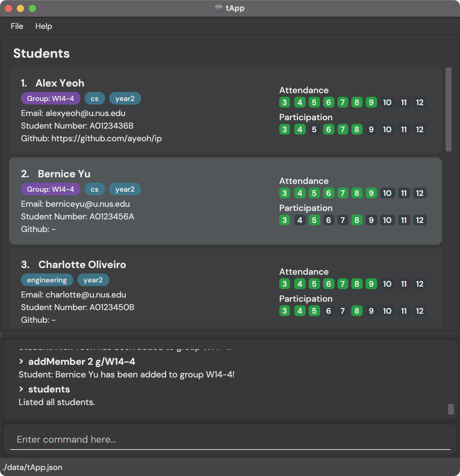Click Bernice Yu's Group: W14-4 tag
460x476 pixels.
(50, 189)
